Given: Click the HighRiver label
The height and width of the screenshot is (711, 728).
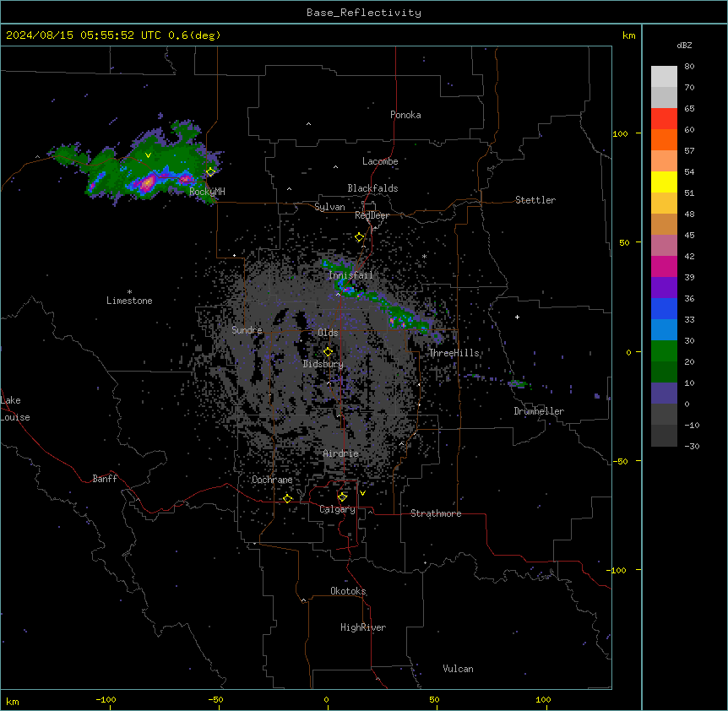Looking at the screenshot, I should [363, 627].
